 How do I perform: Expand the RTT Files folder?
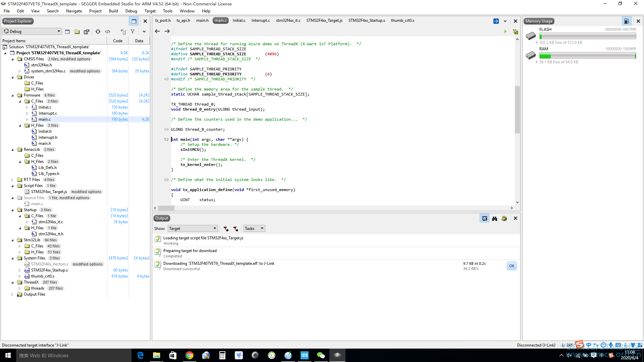click(12, 180)
